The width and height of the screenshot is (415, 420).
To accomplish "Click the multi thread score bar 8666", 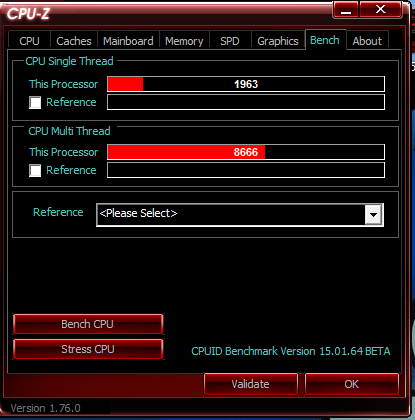I will tap(246, 152).
